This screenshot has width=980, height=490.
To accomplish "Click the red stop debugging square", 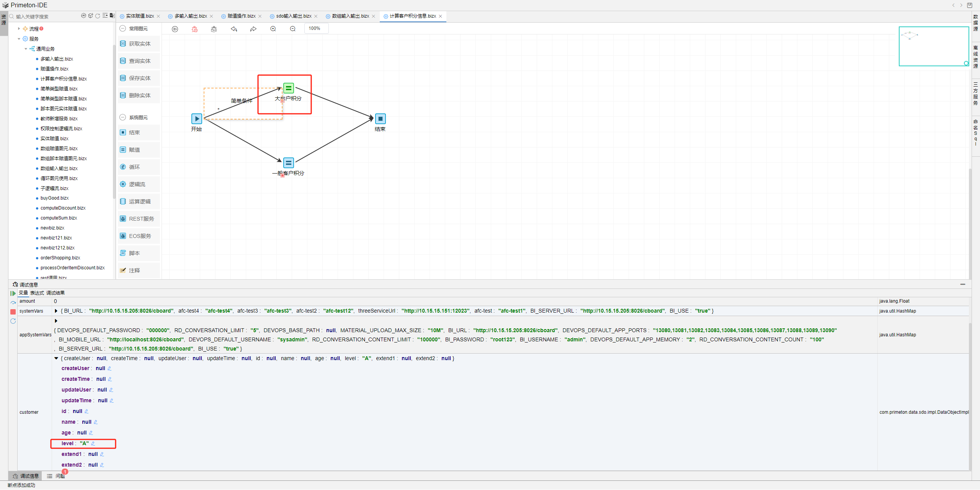I will coord(13,312).
